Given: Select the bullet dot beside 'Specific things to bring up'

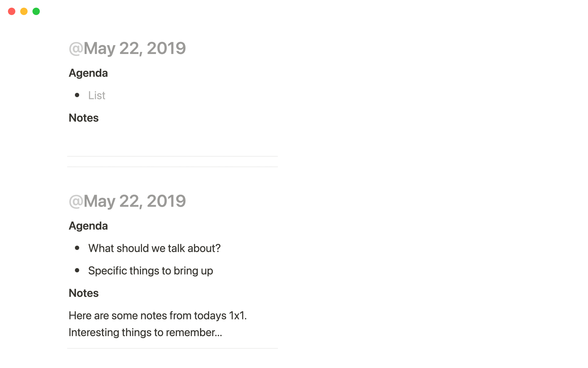Looking at the screenshot, I should tap(77, 270).
